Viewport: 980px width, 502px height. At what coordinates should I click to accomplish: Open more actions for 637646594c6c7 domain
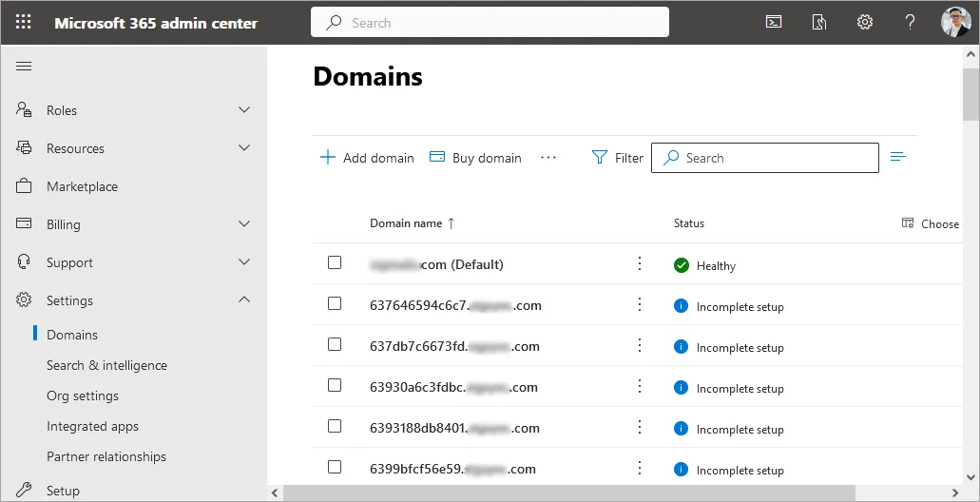pos(640,304)
